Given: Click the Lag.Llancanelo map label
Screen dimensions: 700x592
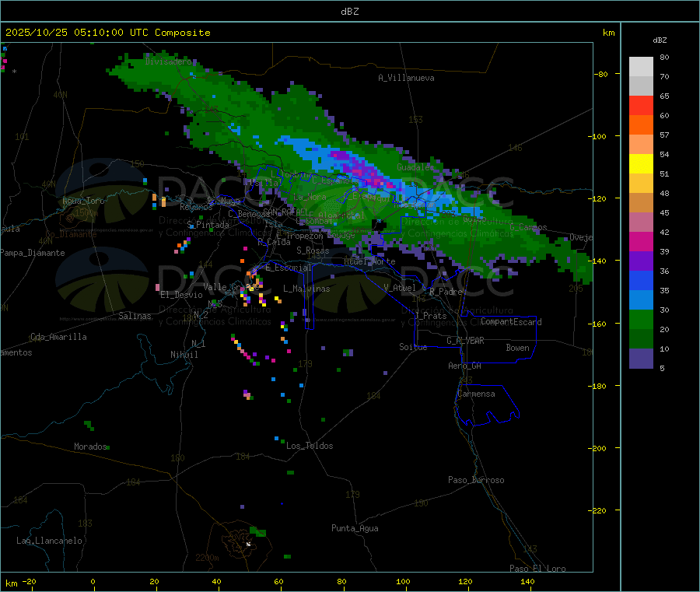Looking at the screenshot, I should [x=49, y=541].
